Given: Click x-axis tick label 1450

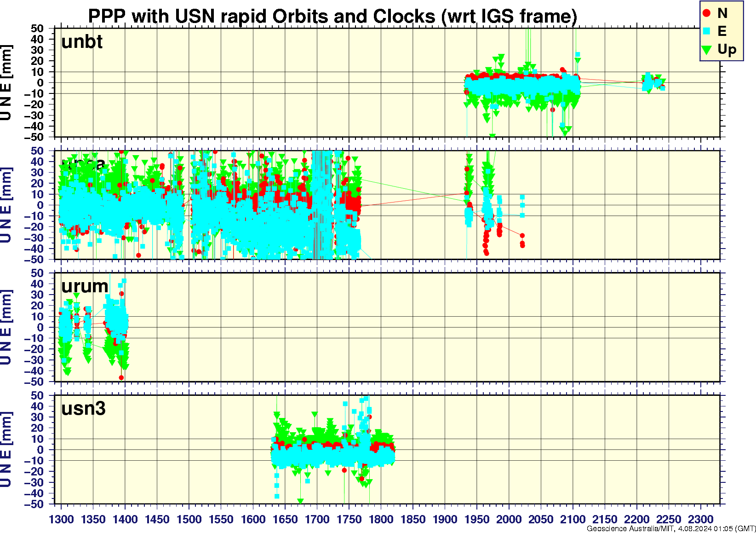Looking at the screenshot, I should pyautogui.click(x=157, y=519).
